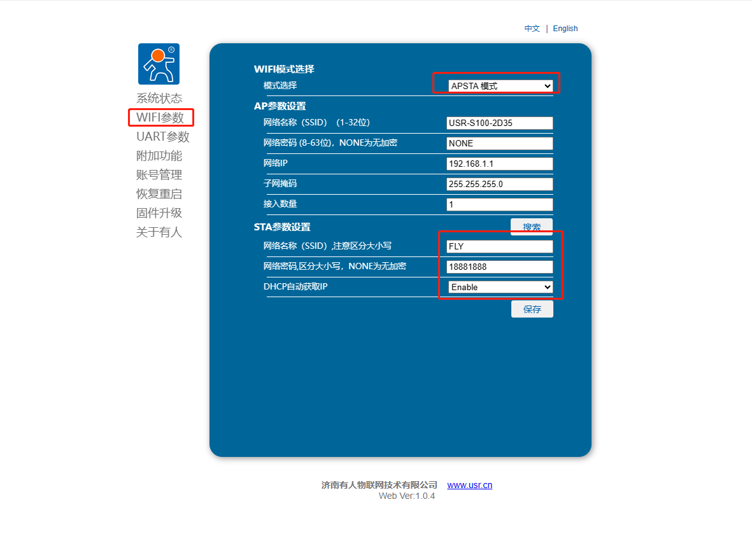Click the 网络IP field with 192.168.1.1
This screenshot has width=752, height=560.
click(x=499, y=164)
